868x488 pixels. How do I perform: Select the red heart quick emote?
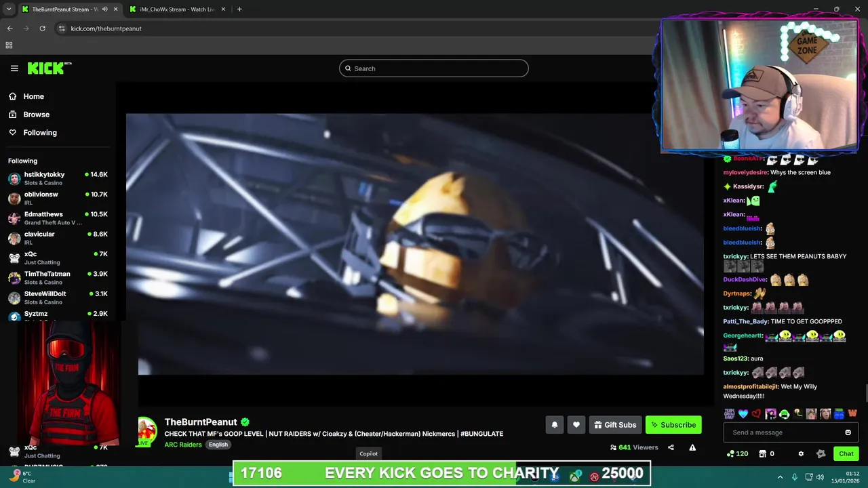(757, 413)
